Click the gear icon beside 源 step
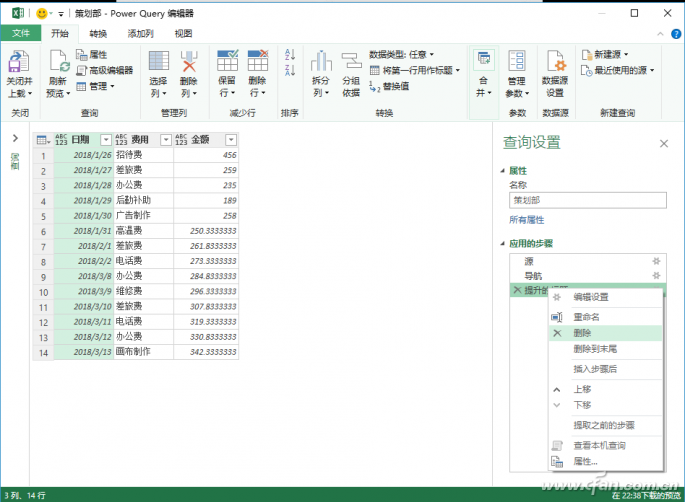 (x=656, y=261)
